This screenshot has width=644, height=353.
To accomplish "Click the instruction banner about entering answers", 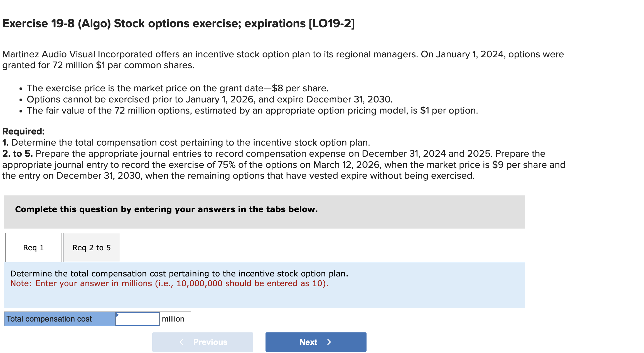I will (x=166, y=209).
